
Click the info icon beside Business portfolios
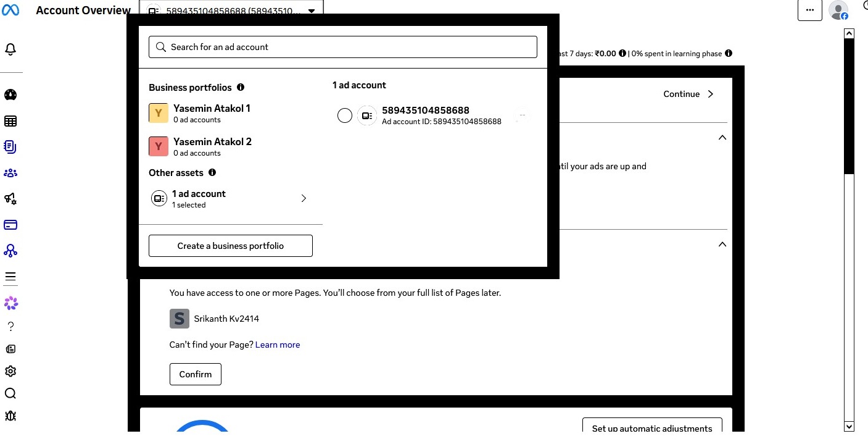(x=241, y=87)
